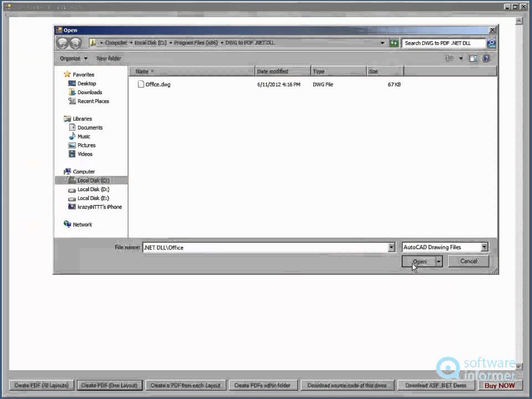The image size is (532, 399).
Task: Click the Open button
Action: 419,261
